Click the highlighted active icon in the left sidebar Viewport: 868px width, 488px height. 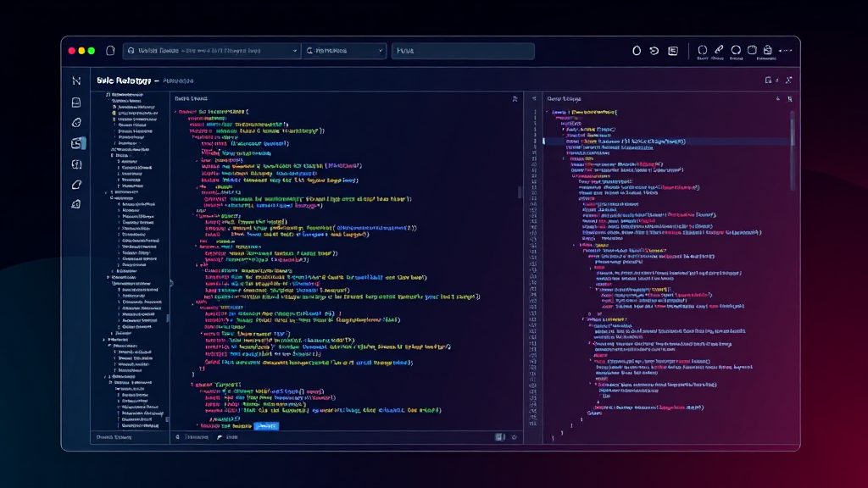[x=77, y=143]
